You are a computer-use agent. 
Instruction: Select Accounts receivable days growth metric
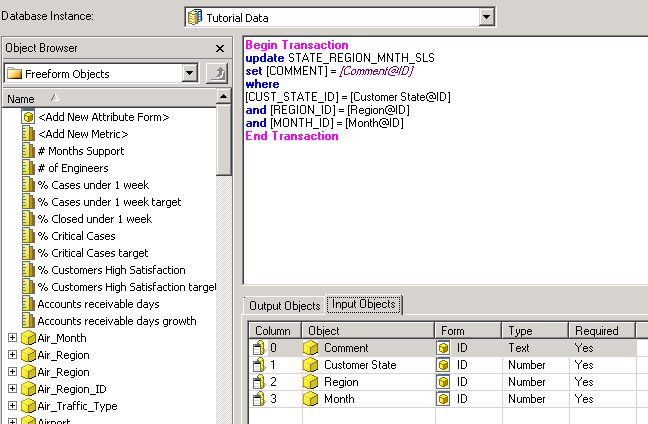click(116, 321)
